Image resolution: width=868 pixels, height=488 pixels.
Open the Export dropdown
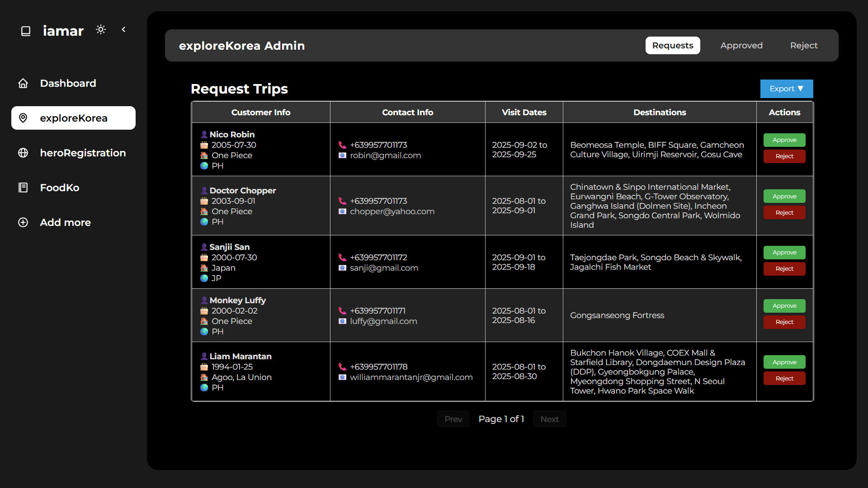[x=786, y=89]
